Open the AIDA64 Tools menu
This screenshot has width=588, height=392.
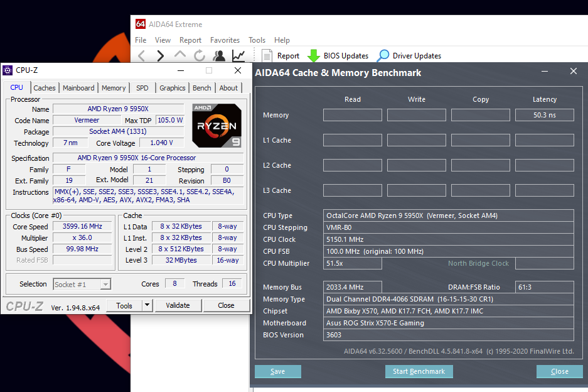[257, 40]
